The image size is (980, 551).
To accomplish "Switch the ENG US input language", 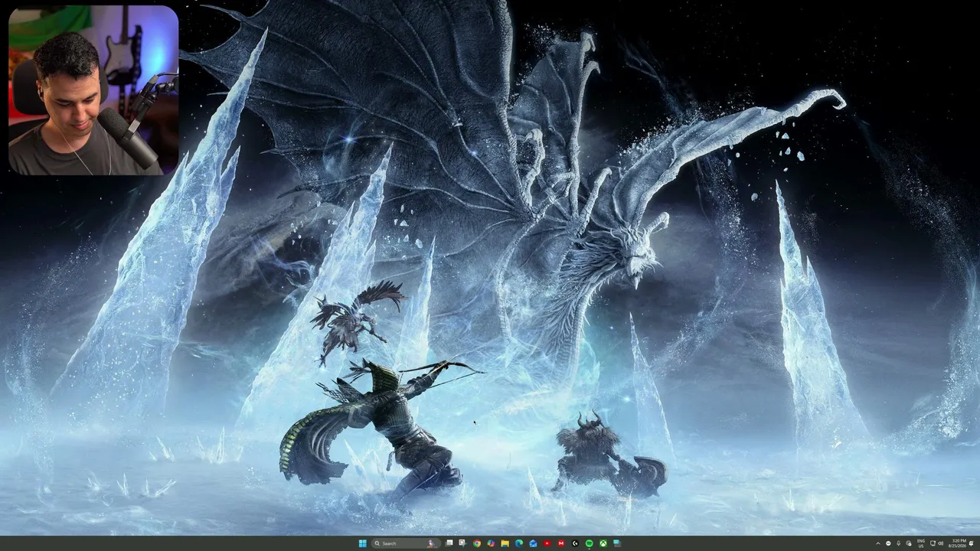I will 921,543.
